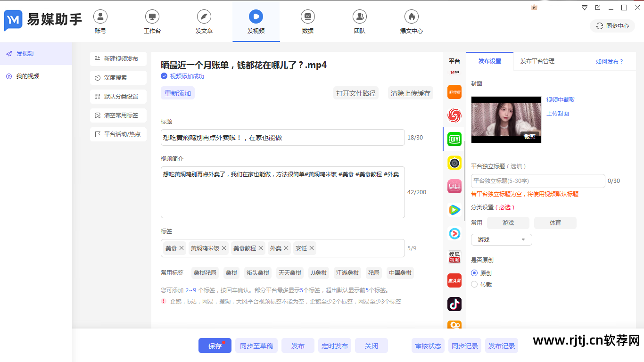Open the triangle dropdown menu in title bar

coord(585,8)
